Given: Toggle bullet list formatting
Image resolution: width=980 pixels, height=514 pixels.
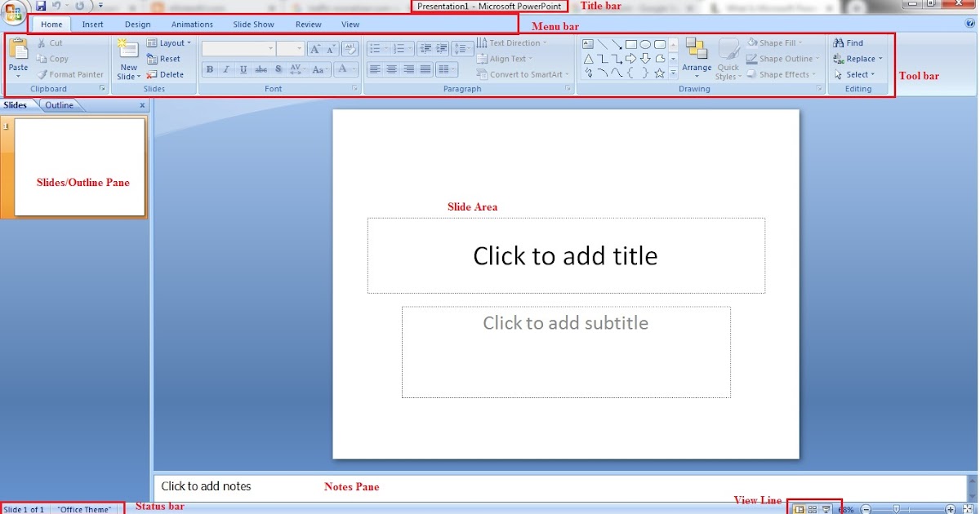Looking at the screenshot, I should (x=375, y=47).
